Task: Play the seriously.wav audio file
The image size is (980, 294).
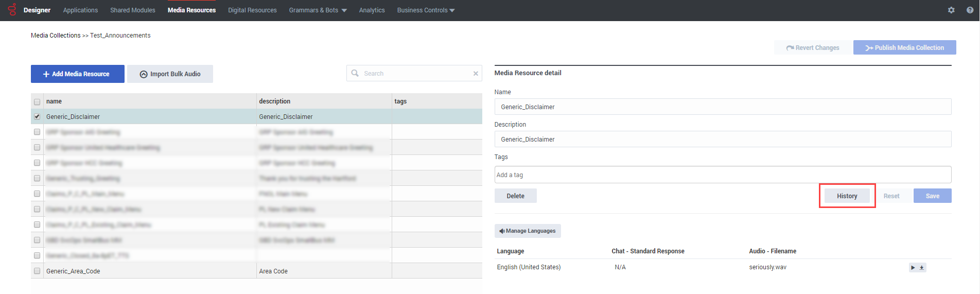Action: [x=913, y=268]
